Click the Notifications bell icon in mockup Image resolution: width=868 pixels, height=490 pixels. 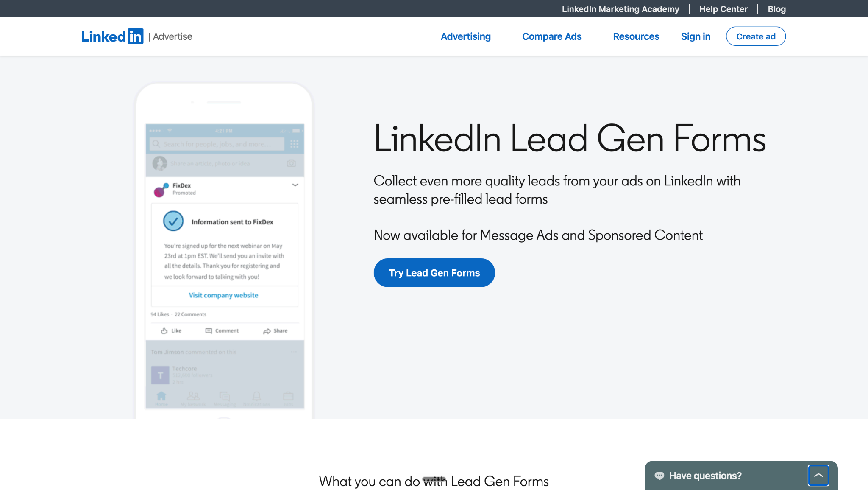click(x=256, y=396)
